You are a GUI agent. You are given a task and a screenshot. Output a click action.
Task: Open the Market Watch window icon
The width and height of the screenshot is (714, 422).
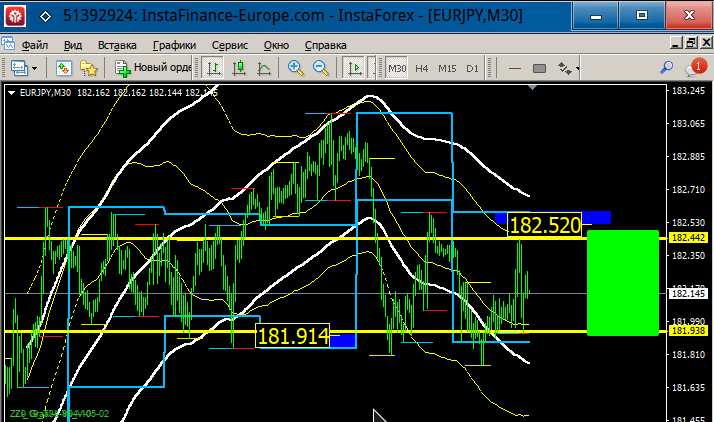coord(64,68)
